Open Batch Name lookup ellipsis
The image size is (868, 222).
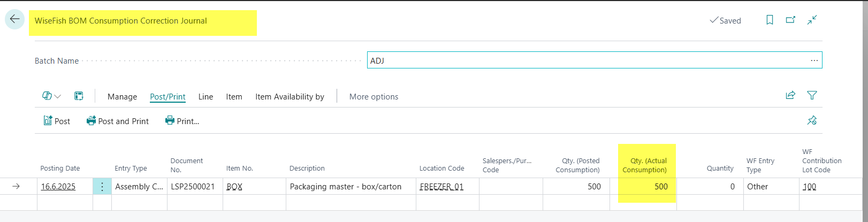tap(814, 60)
